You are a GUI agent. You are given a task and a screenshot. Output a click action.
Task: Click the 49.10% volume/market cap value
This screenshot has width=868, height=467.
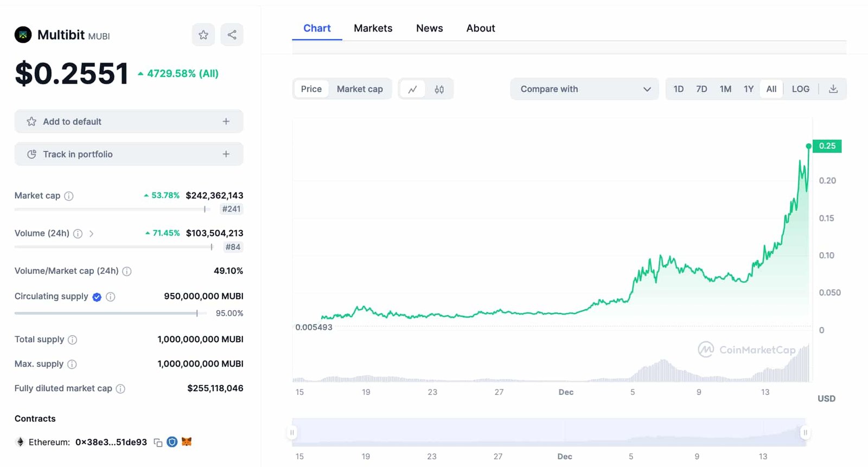tap(228, 271)
